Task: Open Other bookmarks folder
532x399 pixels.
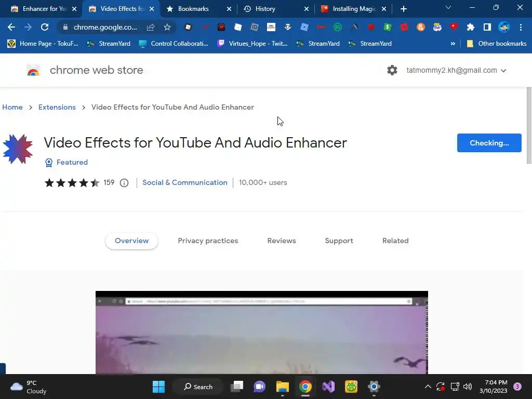Action: tap(497, 44)
